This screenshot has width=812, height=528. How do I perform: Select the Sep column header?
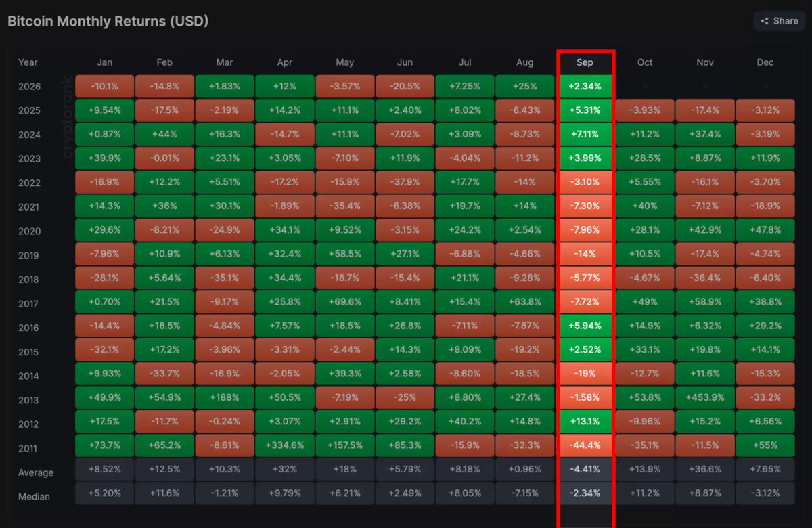pyautogui.click(x=585, y=62)
